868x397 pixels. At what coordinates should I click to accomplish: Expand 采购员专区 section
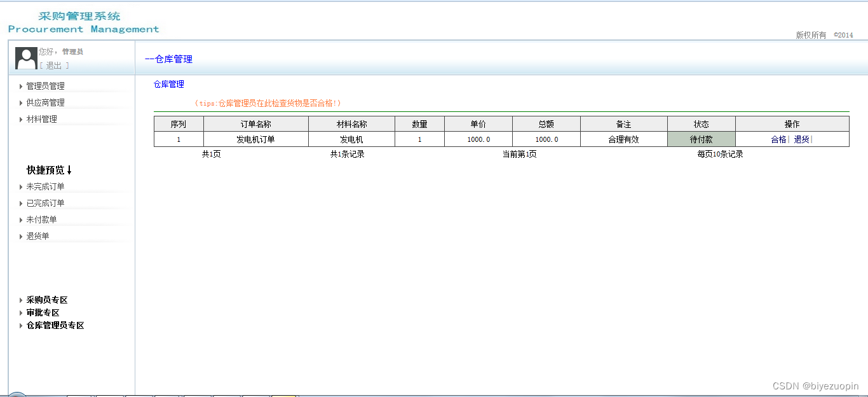pos(47,300)
